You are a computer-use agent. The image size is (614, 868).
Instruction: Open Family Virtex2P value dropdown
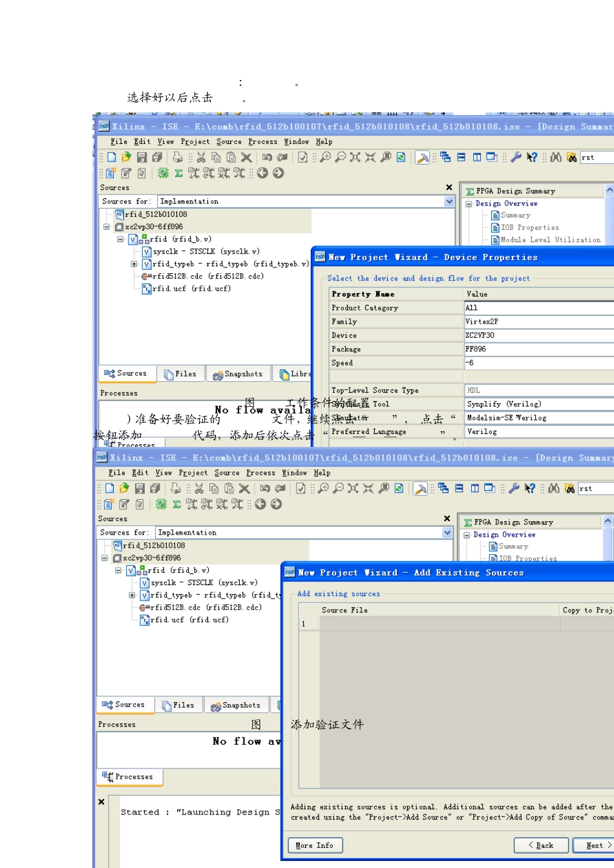539,322
